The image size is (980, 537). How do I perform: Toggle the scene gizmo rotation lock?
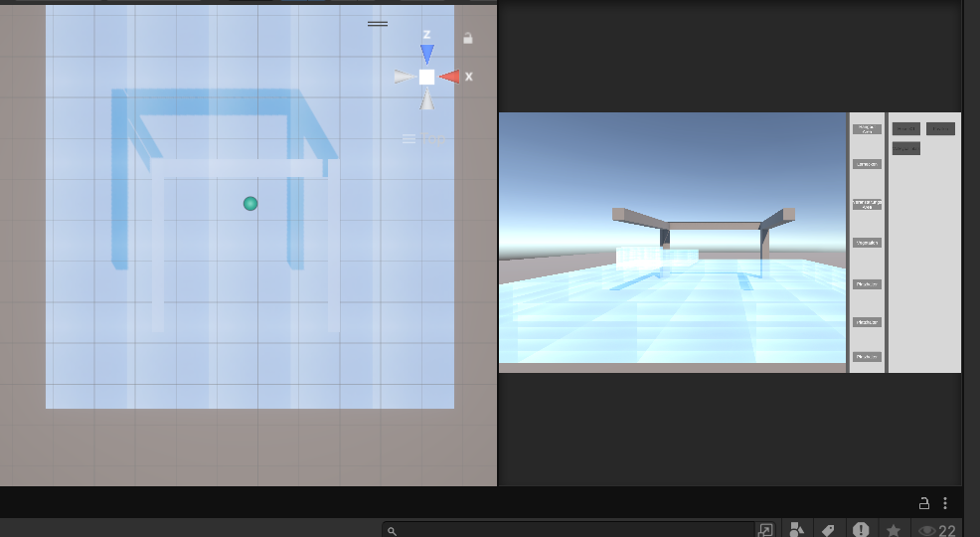click(x=468, y=38)
